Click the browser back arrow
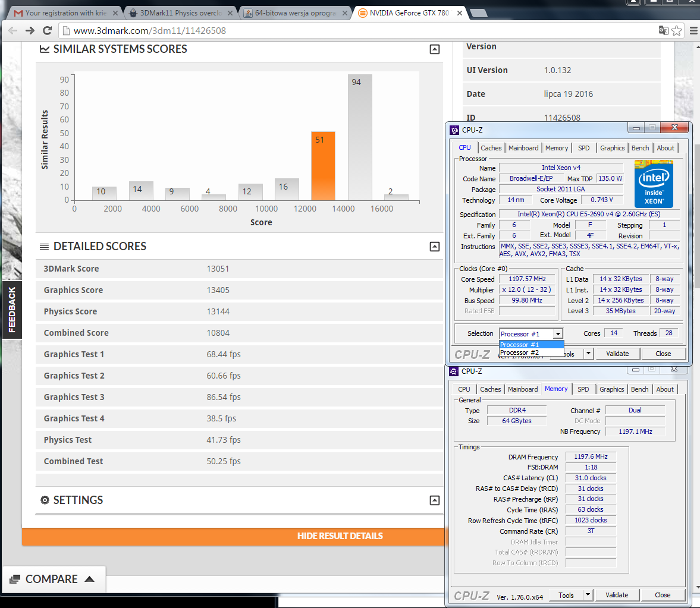Image resolution: width=700 pixels, height=608 pixels. point(13,30)
